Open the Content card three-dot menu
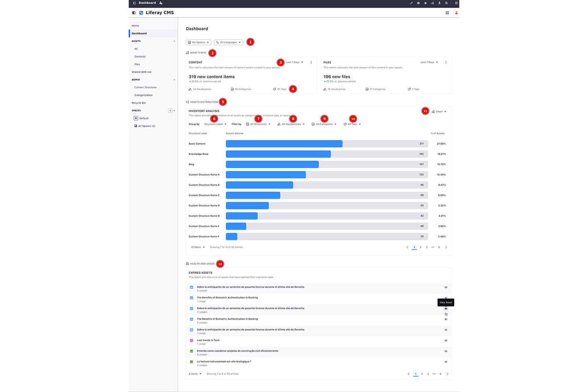 point(311,62)
